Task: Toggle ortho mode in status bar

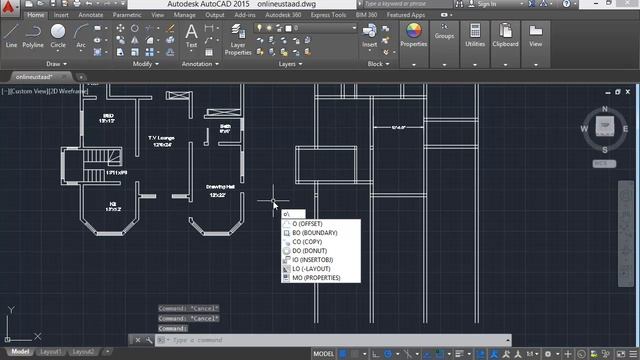Action: (x=376, y=354)
